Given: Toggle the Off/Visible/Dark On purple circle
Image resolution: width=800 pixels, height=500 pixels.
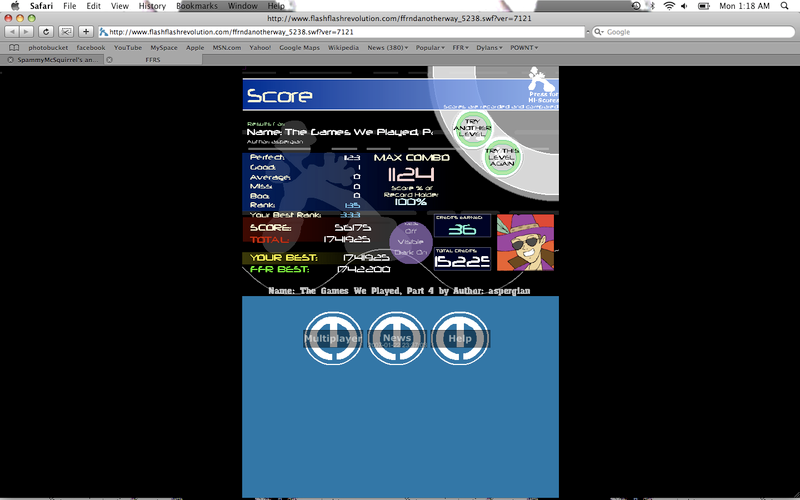Looking at the screenshot, I should (410, 243).
